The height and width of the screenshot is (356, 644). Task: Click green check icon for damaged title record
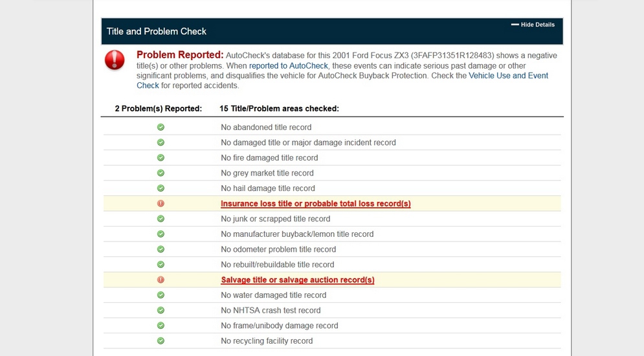pos(161,142)
